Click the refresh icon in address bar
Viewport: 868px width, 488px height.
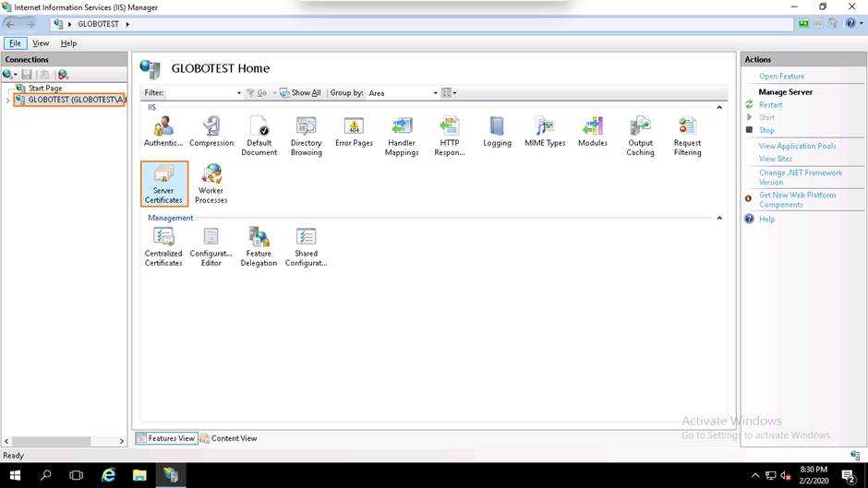click(803, 23)
